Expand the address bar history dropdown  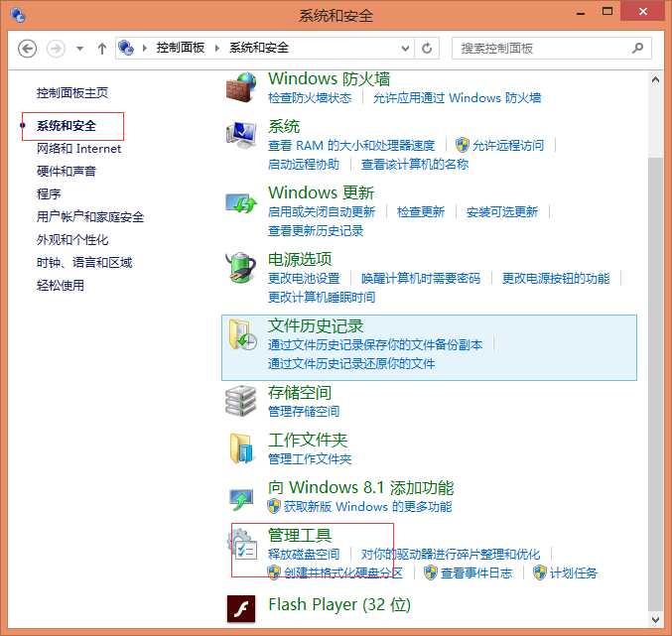point(405,49)
